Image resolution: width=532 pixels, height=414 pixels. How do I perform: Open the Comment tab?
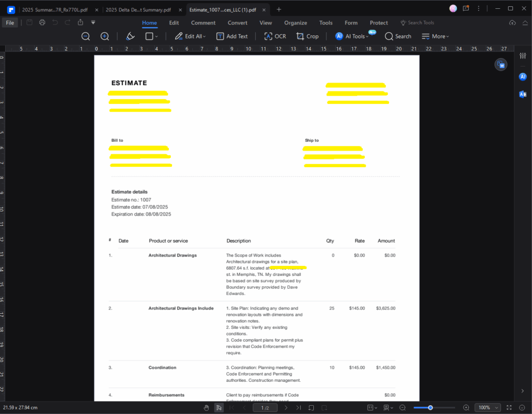[x=203, y=23]
